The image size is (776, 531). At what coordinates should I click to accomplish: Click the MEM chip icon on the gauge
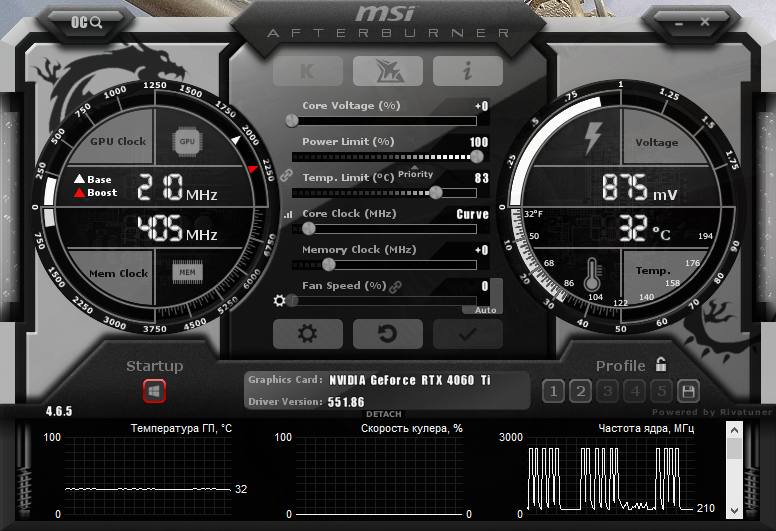click(x=187, y=272)
